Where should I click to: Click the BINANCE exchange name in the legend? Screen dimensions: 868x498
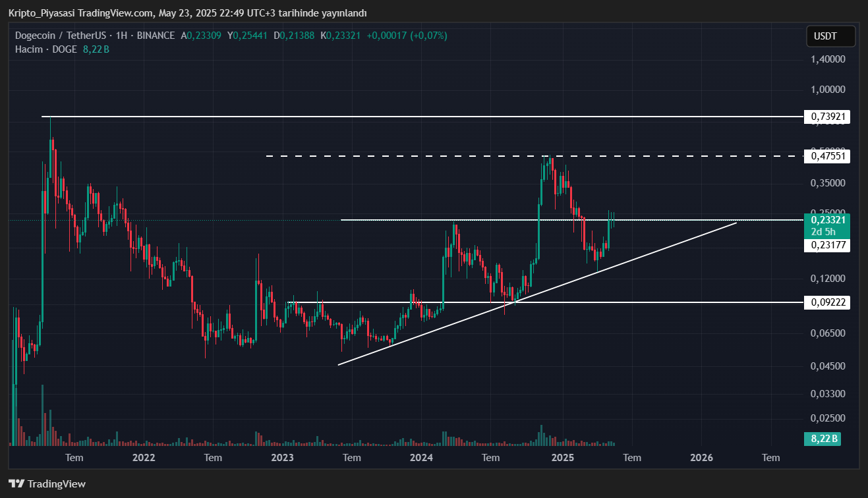156,36
